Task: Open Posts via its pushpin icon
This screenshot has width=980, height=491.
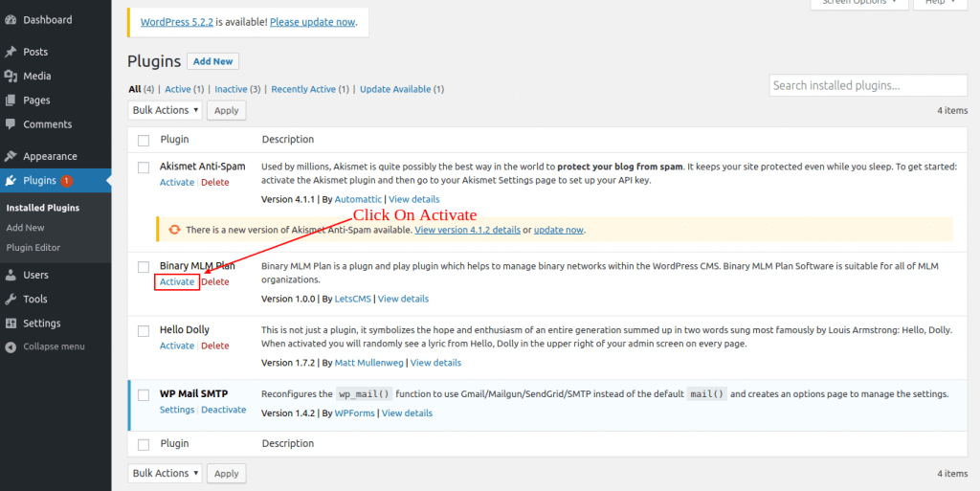Action: [x=11, y=52]
